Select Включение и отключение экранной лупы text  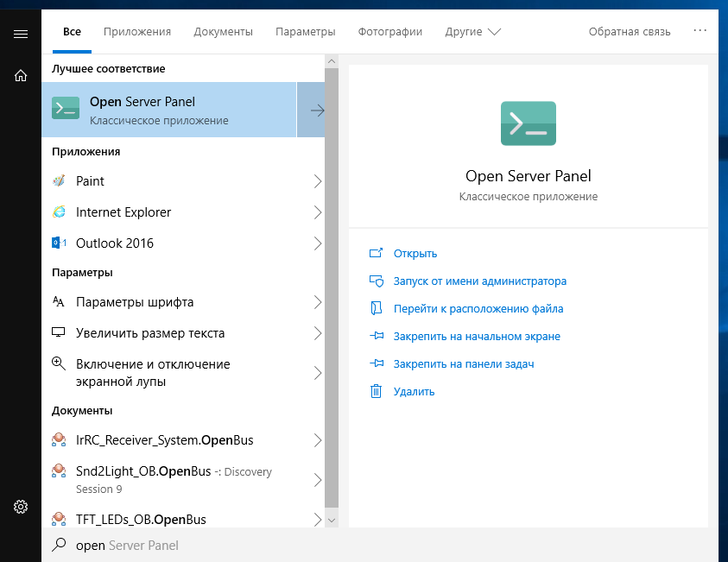[153, 373]
